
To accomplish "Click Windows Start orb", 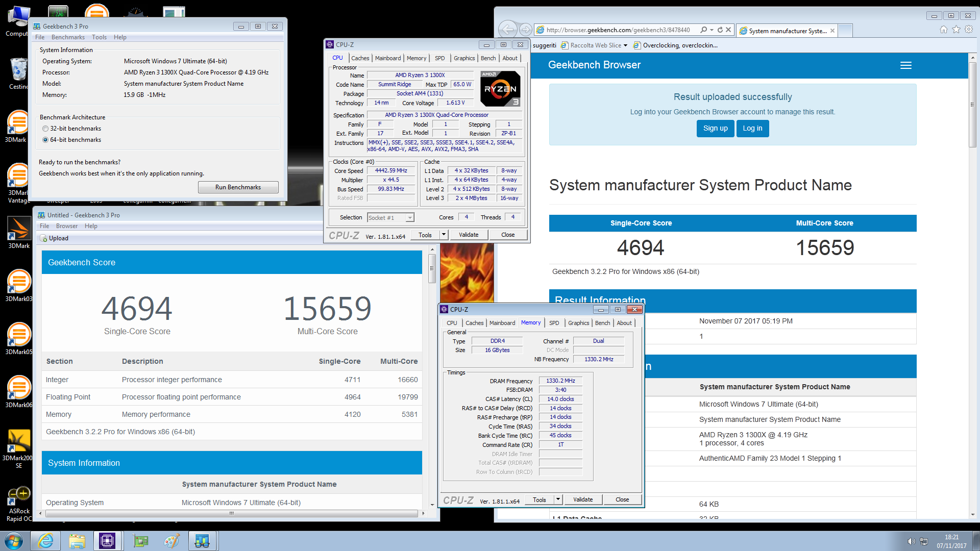I will [x=14, y=541].
